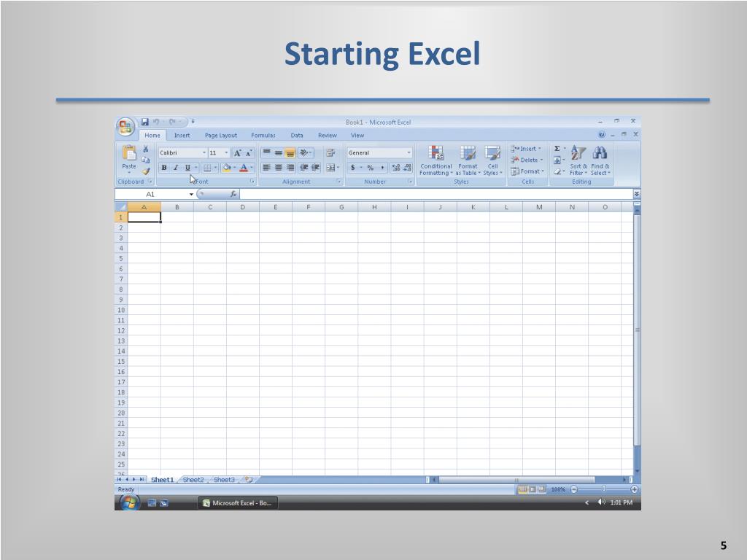The image size is (747, 560).
Task: Click the Copy icon in Clipboard group
Action: [x=146, y=160]
